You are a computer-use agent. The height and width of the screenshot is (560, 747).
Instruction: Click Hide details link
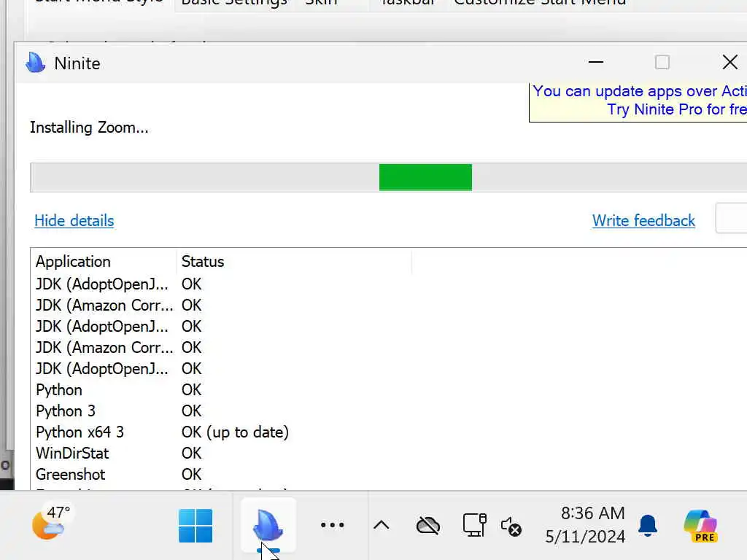(x=74, y=220)
